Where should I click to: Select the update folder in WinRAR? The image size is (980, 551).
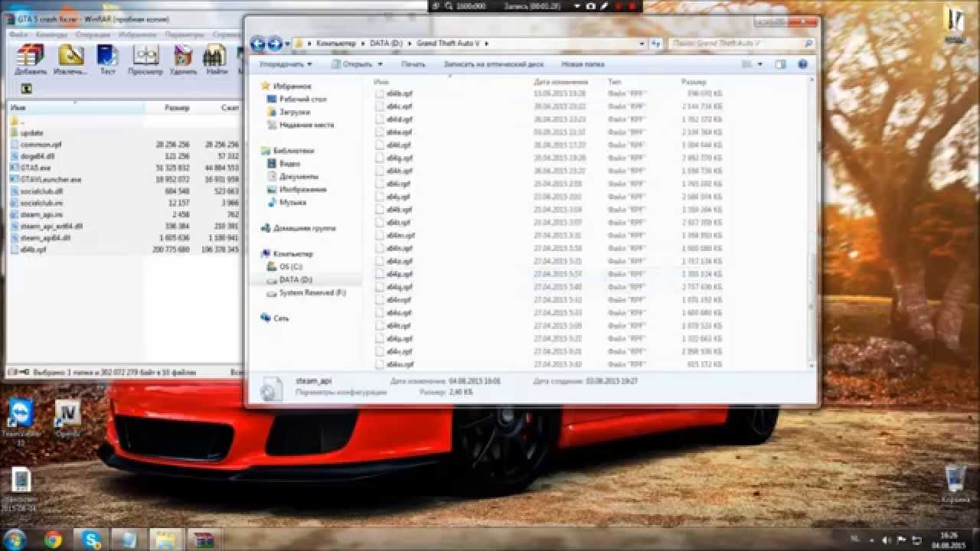32,132
